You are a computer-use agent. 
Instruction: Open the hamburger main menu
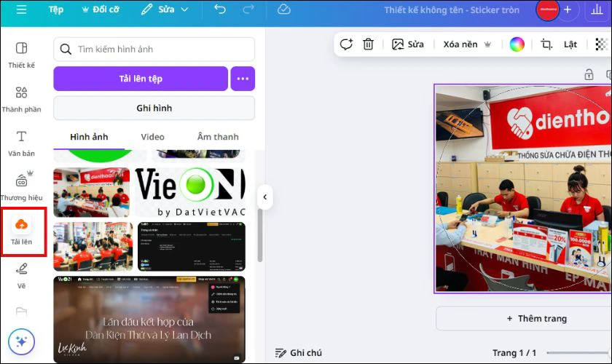point(21,9)
